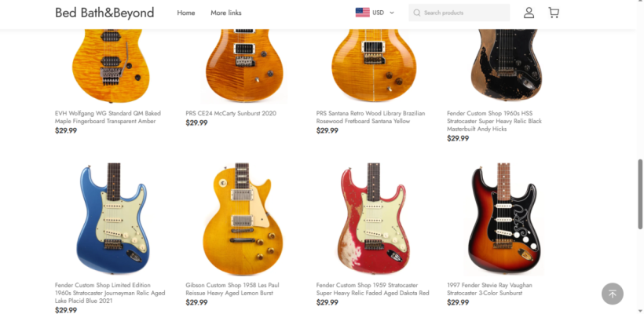Click the US flag currency icon
The height and width of the screenshot is (314, 644).
point(363,13)
